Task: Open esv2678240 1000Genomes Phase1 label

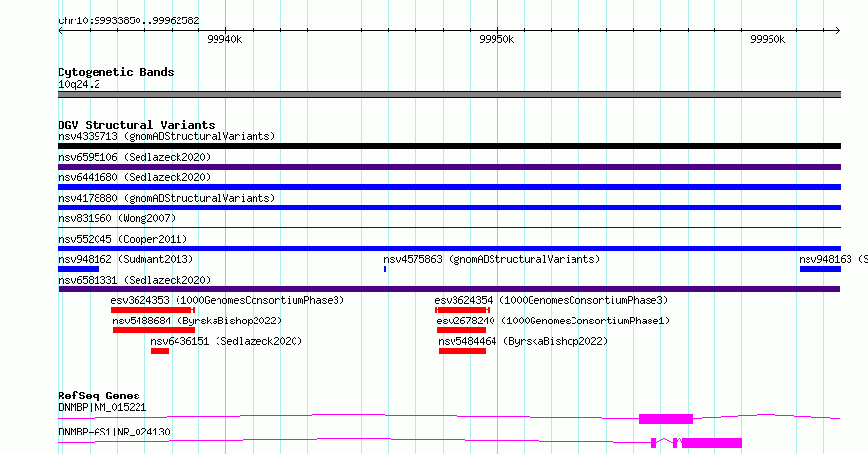Action: pos(553,321)
